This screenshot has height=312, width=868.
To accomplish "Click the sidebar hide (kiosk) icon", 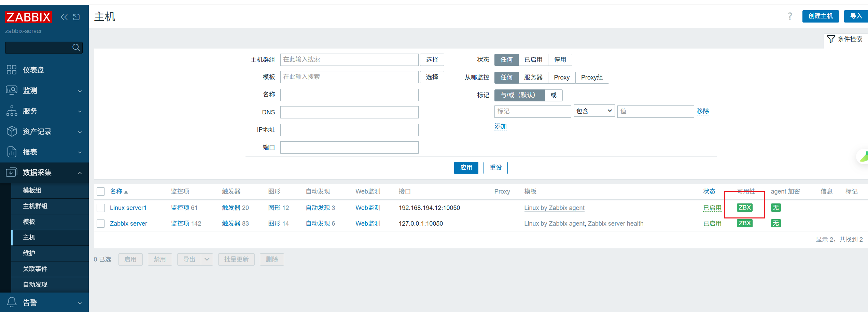I will click(x=76, y=17).
